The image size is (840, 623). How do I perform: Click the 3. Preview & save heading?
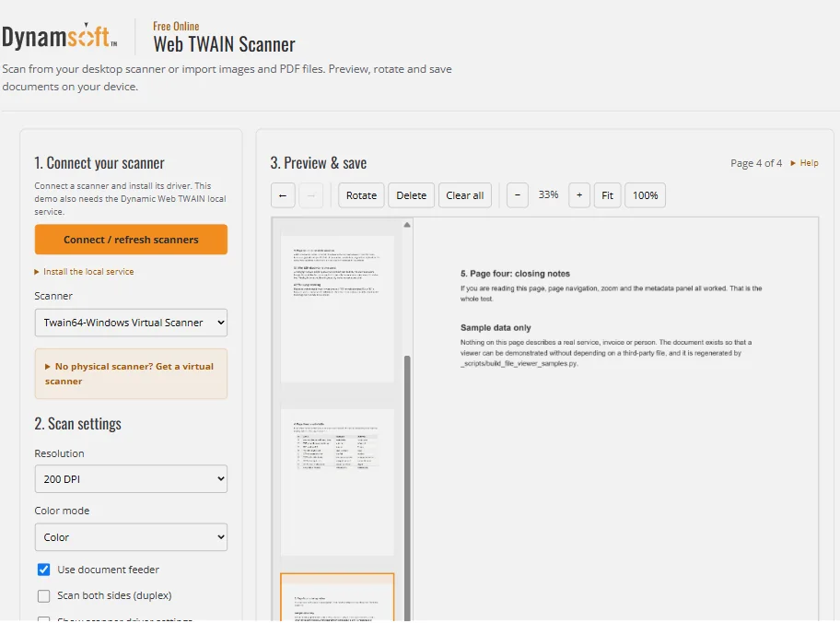(x=318, y=163)
